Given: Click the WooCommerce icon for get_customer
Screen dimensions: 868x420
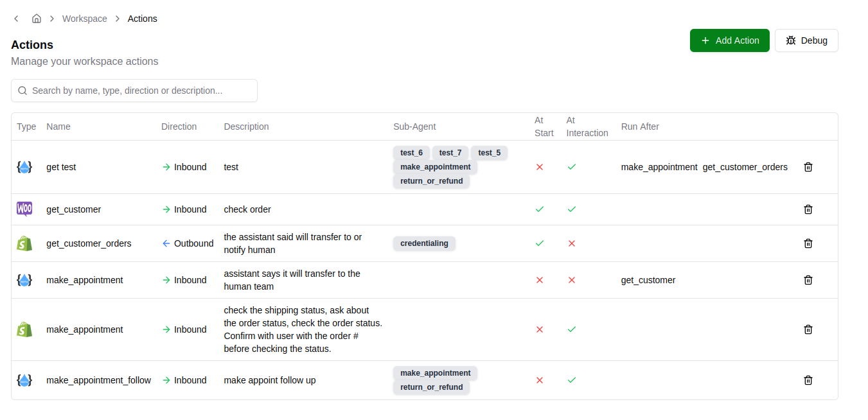Looking at the screenshot, I should coord(24,209).
